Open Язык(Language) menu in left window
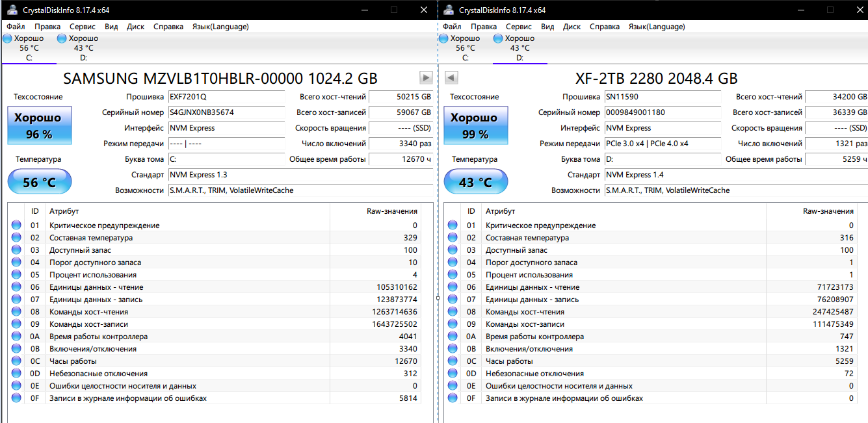The width and height of the screenshot is (868, 423). (220, 27)
